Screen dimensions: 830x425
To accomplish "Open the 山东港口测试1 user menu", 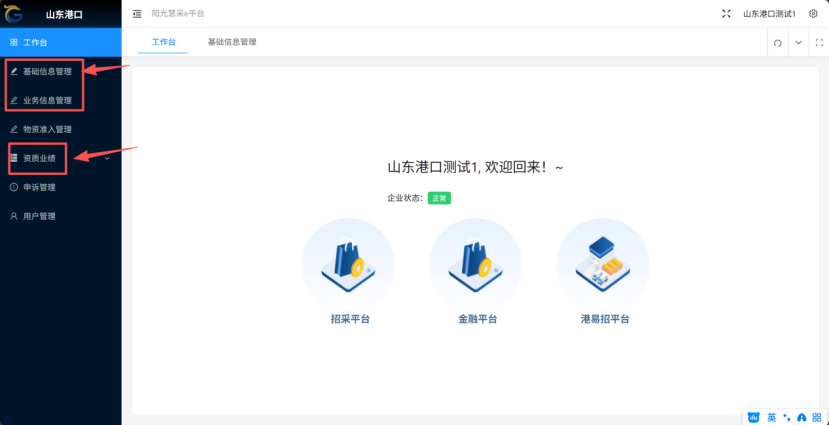I will tap(768, 14).
